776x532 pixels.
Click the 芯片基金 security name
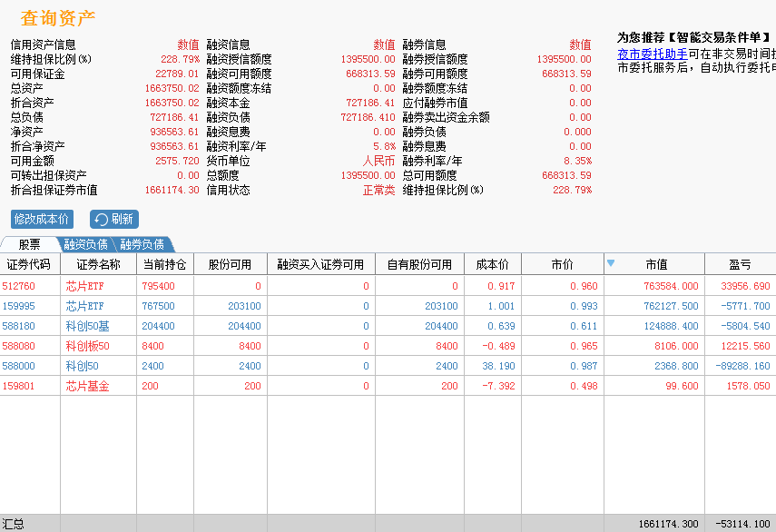click(88, 386)
